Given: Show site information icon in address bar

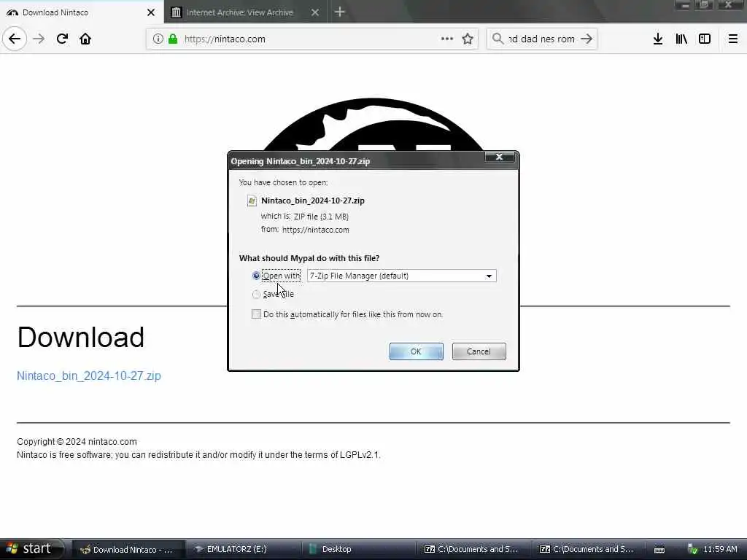Looking at the screenshot, I should pyautogui.click(x=158, y=39).
